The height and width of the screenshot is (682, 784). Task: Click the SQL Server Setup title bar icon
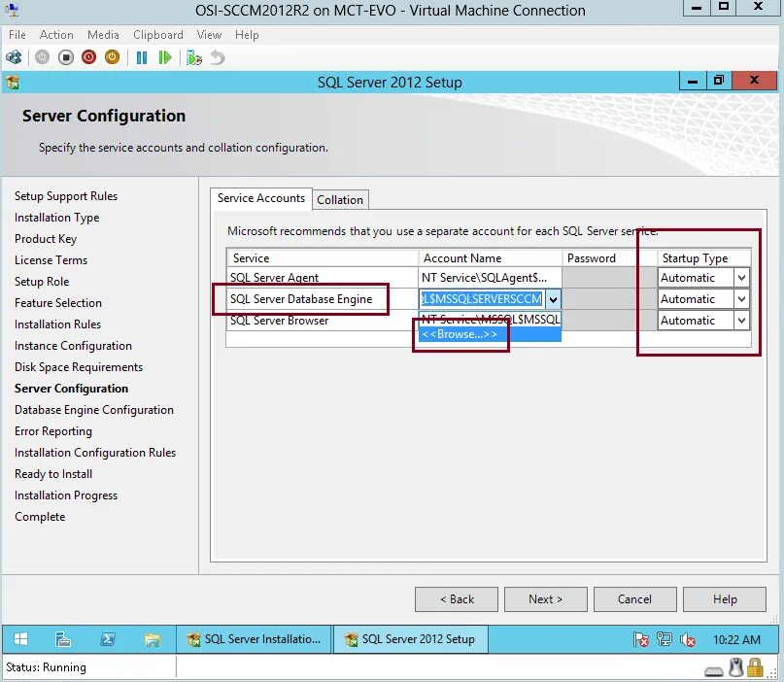click(x=13, y=82)
